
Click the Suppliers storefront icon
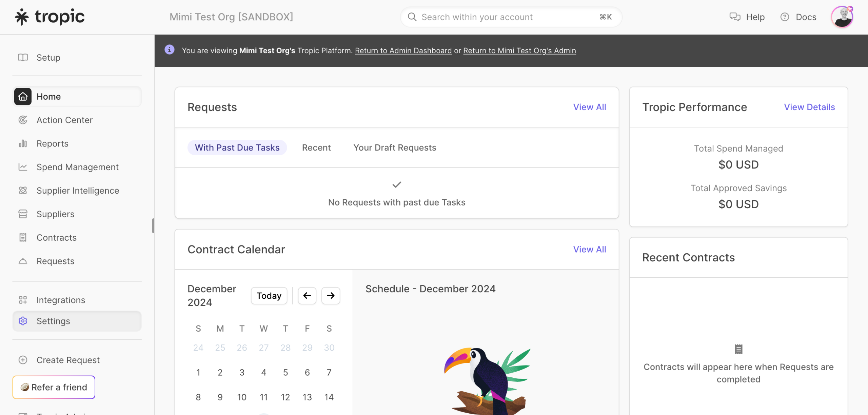click(x=23, y=214)
